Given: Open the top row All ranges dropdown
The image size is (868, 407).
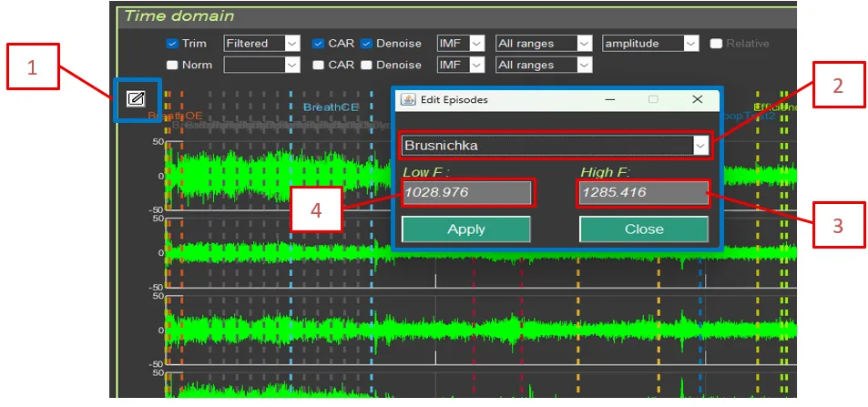Looking at the screenshot, I should pos(543,44).
